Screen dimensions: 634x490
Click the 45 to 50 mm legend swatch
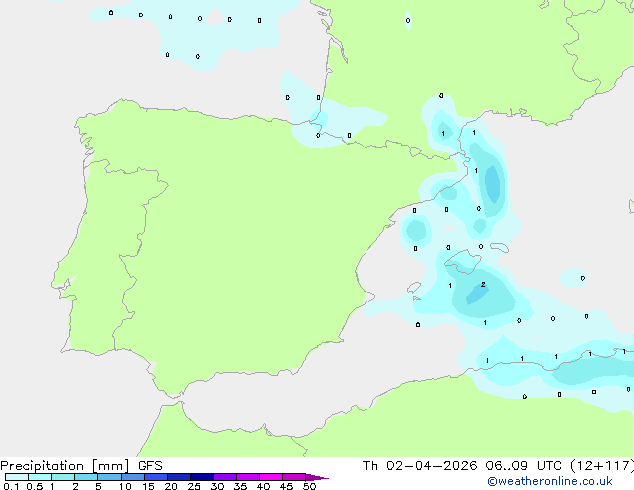pyautogui.click(x=294, y=477)
